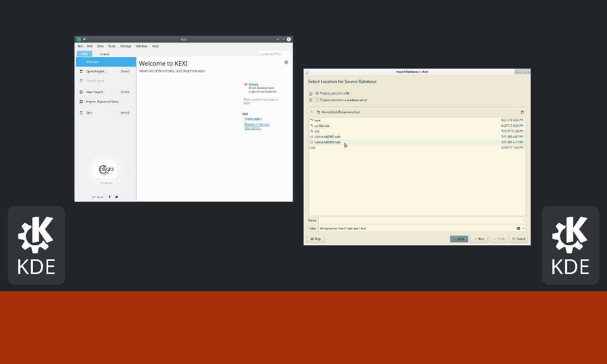
Task: Expand the Filter combo box dropdown
Action: click(x=523, y=229)
